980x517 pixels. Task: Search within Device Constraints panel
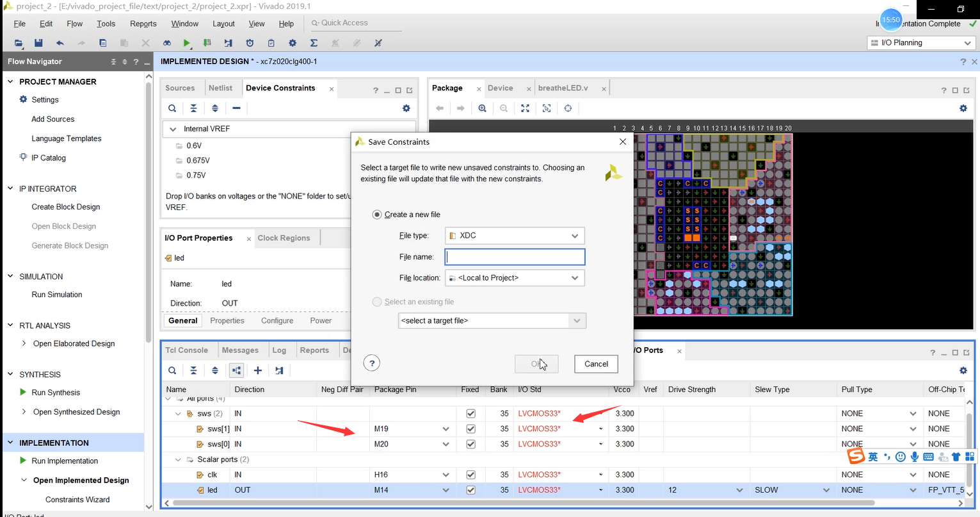[x=172, y=108]
